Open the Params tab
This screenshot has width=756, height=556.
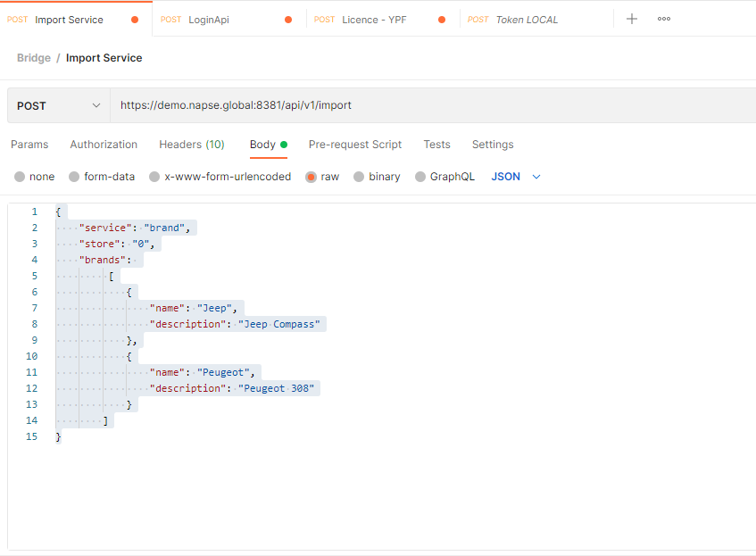(x=29, y=145)
